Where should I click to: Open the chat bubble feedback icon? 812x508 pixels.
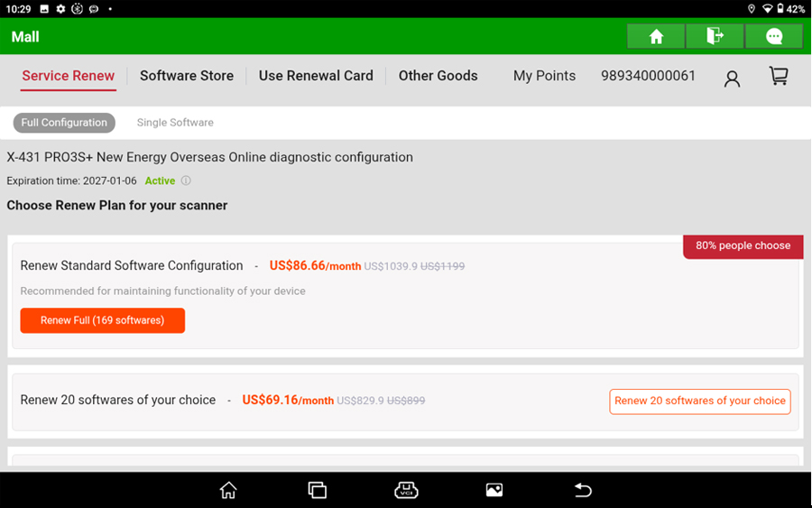click(774, 37)
